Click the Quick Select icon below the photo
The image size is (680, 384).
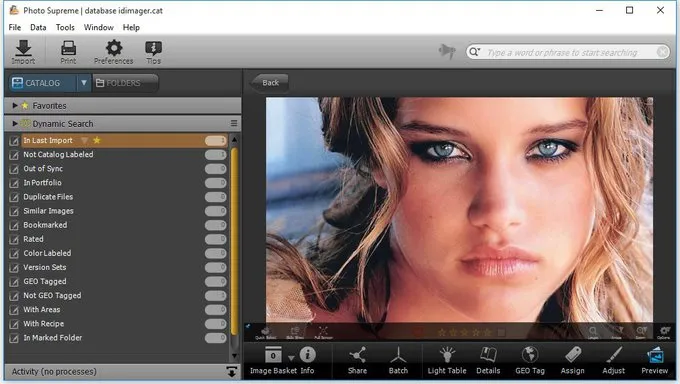[x=265, y=331]
